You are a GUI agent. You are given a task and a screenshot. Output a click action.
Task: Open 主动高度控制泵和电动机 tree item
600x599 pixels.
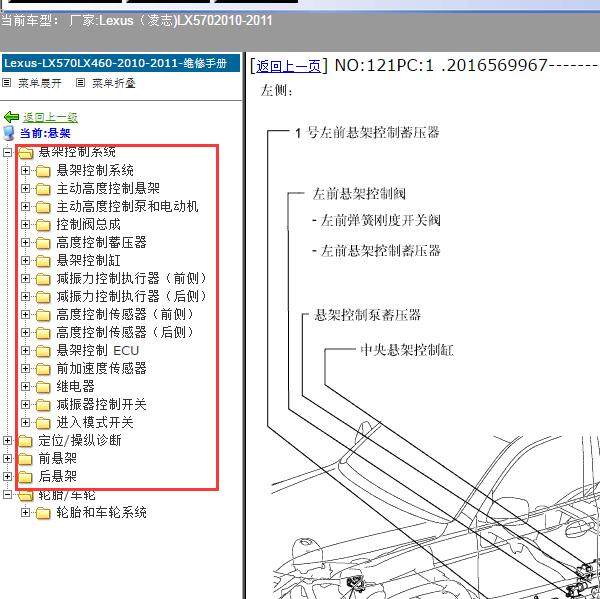[127, 207]
